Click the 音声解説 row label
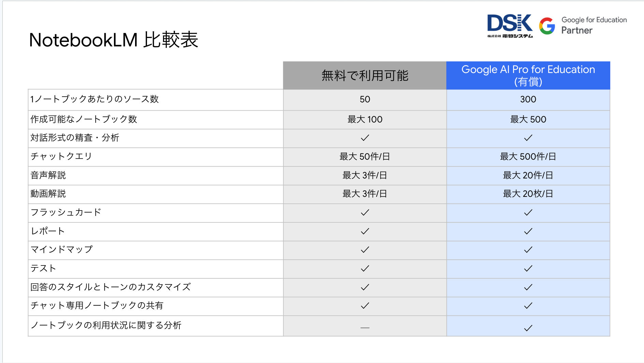 tap(48, 175)
